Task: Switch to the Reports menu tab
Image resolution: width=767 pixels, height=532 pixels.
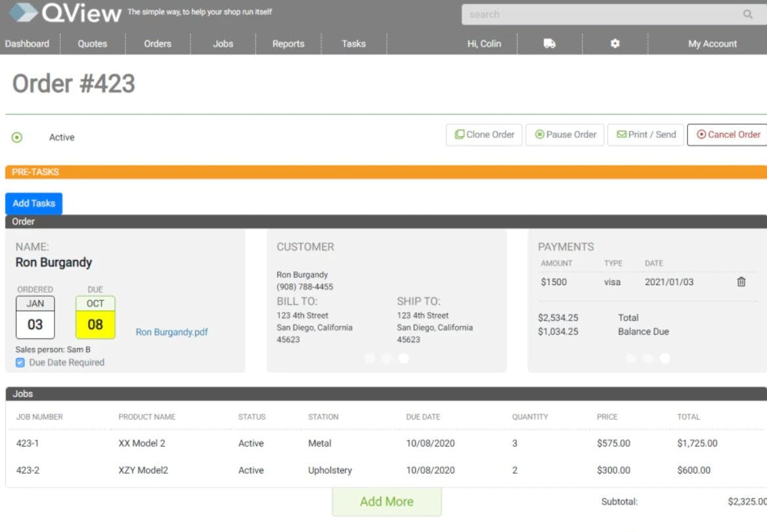Action: point(288,43)
